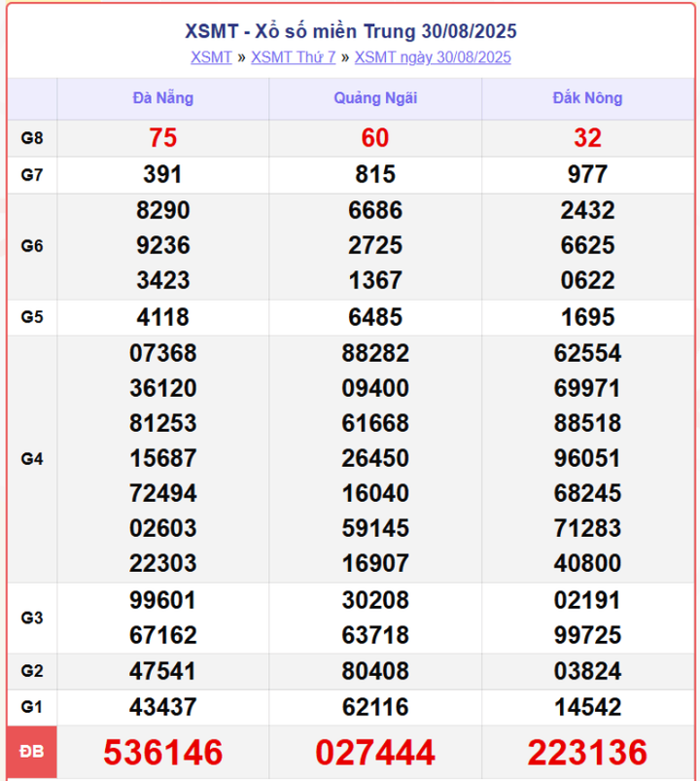This screenshot has width=700, height=781.
Task: Select G5 number 6485
Action: coord(374,317)
